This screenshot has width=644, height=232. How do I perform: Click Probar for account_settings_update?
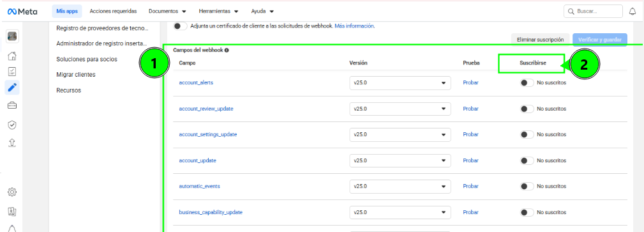tap(470, 134)
